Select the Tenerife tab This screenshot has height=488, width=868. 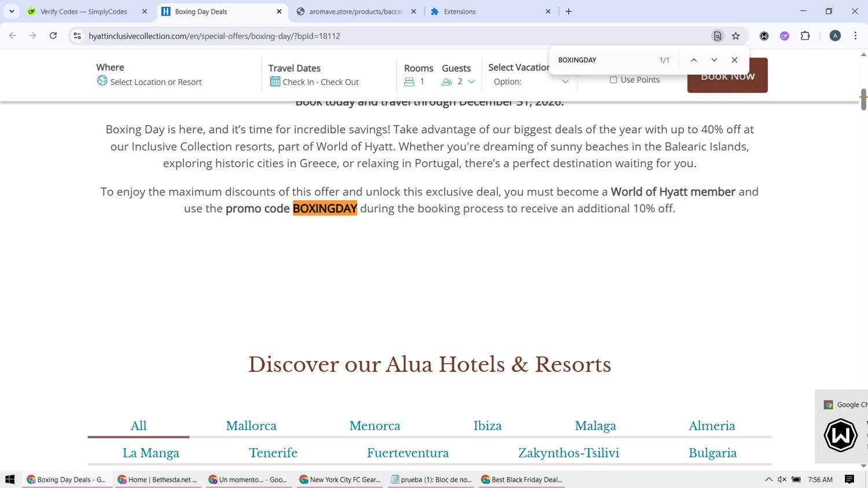[273, 453]
